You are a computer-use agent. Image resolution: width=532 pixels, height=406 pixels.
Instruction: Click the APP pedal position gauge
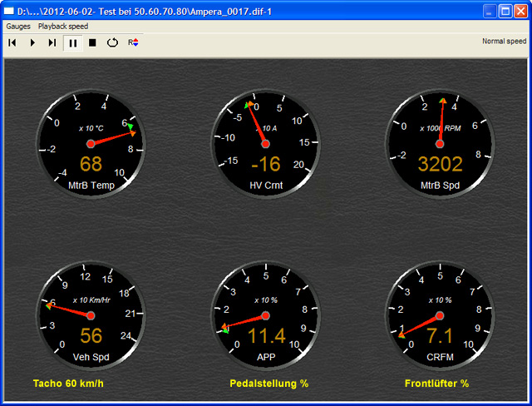(265, 316)
